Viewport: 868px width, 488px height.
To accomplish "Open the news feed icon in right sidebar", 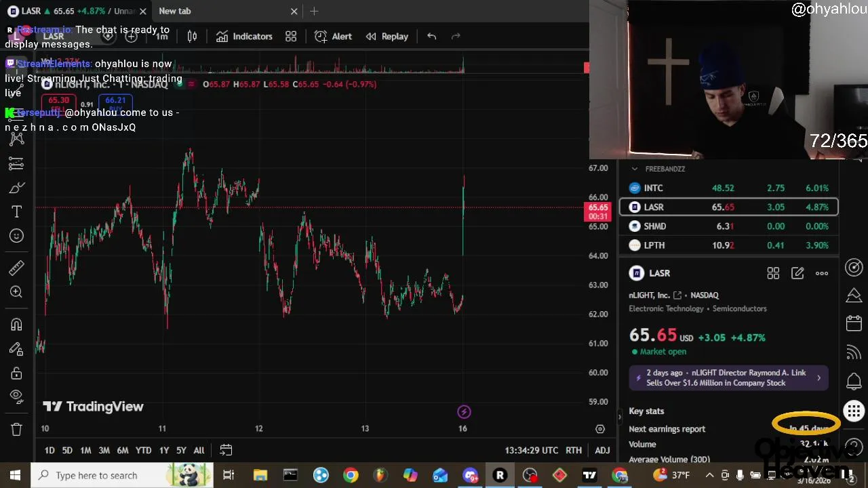I will [x=854, y=352].
